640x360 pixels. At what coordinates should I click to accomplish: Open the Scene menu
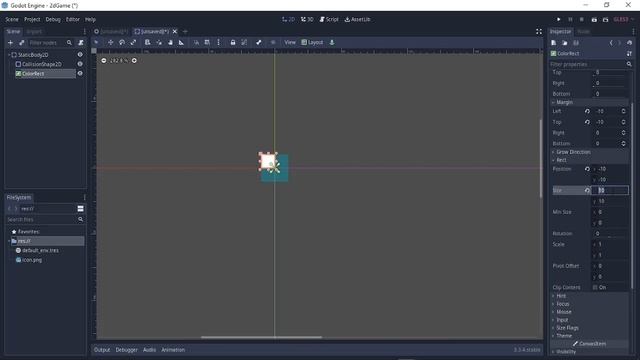click(12, 19)
